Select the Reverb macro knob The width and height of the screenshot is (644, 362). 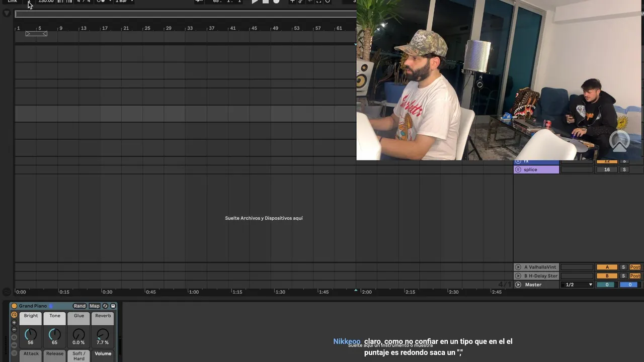tap(103, 334)
